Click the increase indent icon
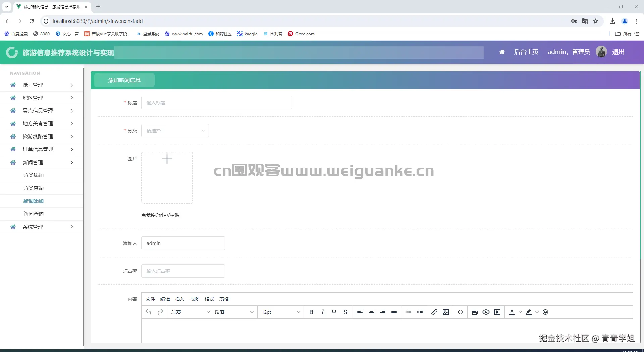The height and width of the screenshot is (352, 644). tap(420, 312)
